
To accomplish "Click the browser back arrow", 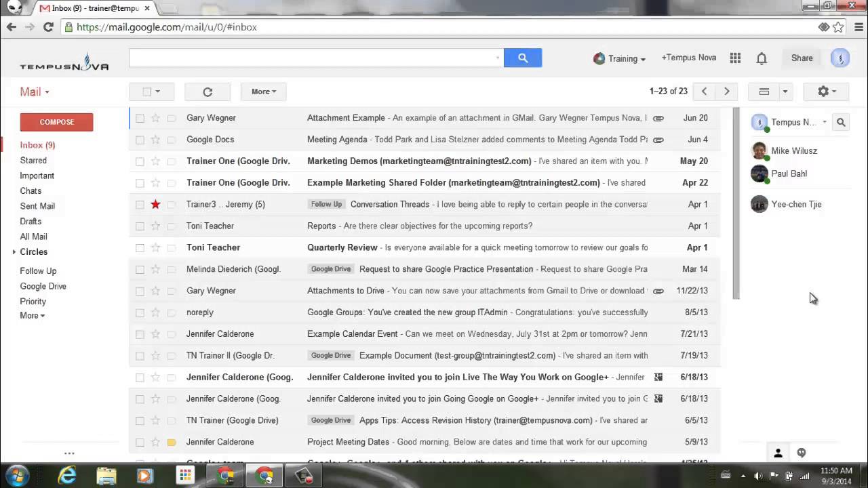I will 11,27.
